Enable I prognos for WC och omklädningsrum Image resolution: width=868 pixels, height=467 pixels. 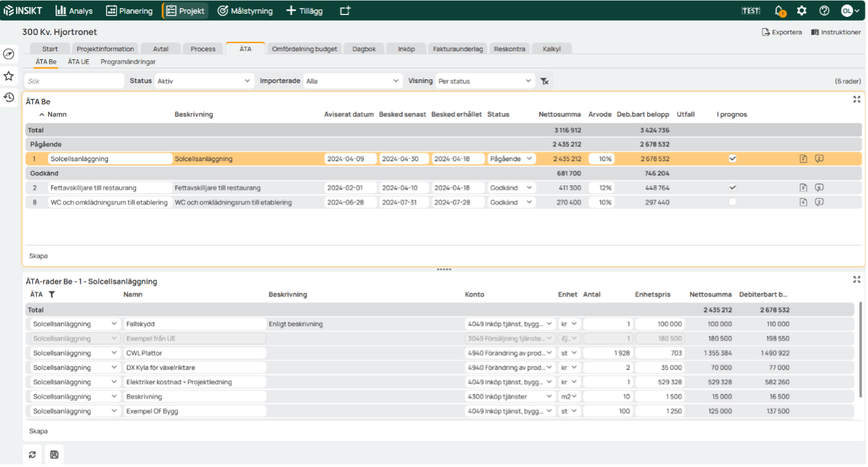click(x=732, y=202)
